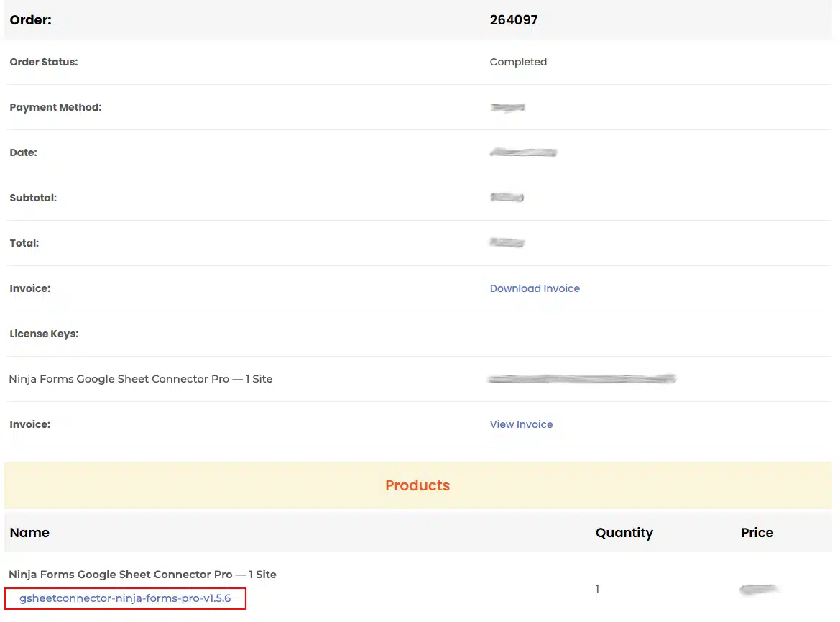The height and width of the screenshot is (622, 840).
Task: Open the View Invoice link
Action: (521, 424)
